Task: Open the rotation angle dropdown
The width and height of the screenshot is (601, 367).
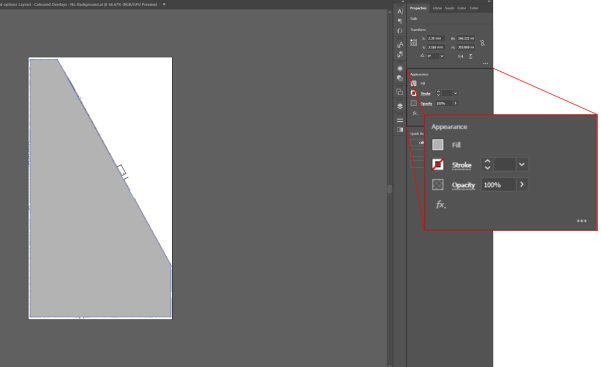Action: click(x=442, y=56)
